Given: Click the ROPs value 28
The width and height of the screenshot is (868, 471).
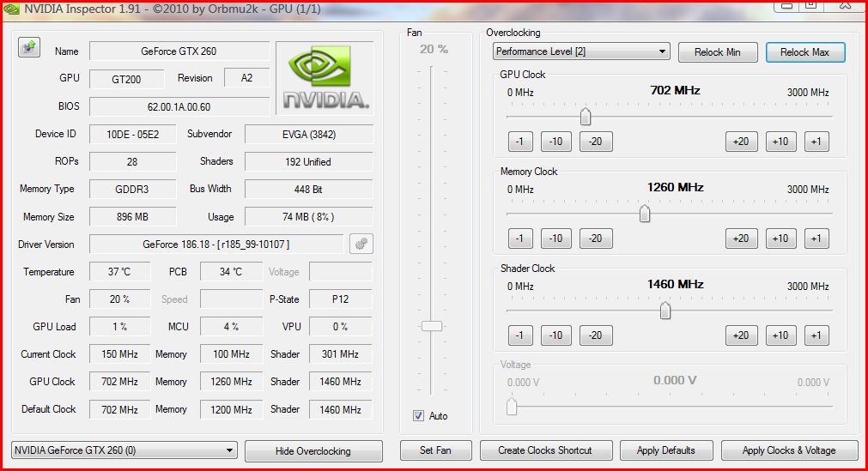Looking at the screenshot, I should [132, 161].
